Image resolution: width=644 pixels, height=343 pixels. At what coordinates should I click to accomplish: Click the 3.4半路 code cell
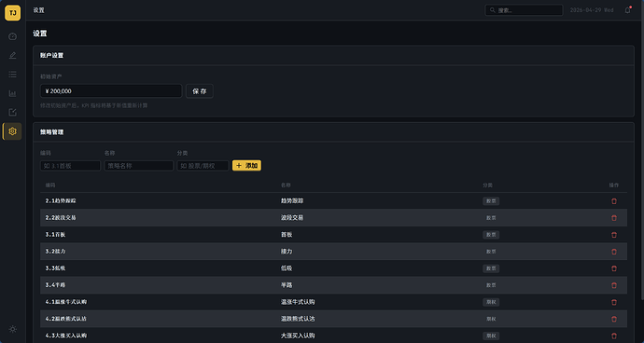pos(55,285)
